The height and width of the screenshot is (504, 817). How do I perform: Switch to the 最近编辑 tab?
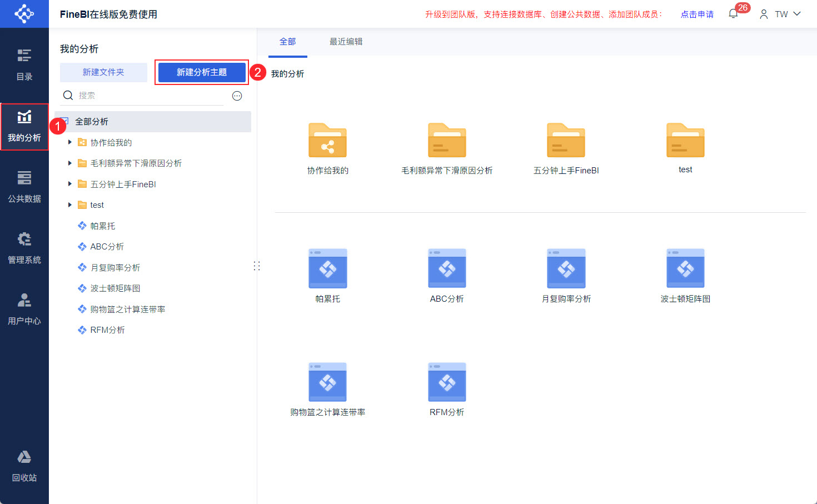click(346, 42)
